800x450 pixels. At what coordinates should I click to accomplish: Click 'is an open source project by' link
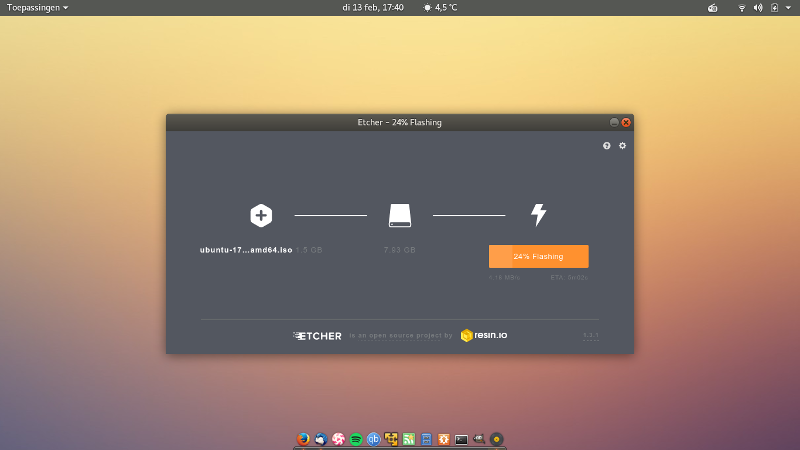[x=401, y=336]
